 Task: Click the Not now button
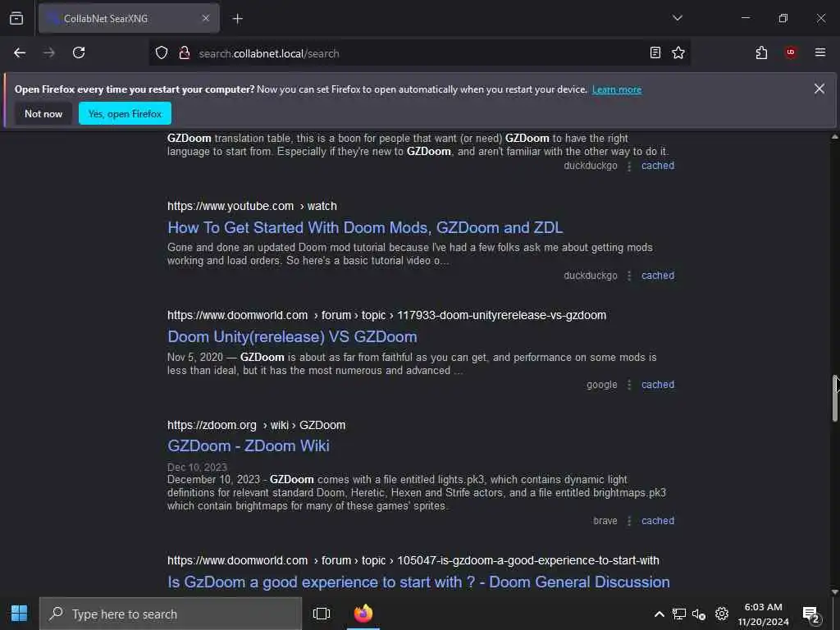point(43,113)
